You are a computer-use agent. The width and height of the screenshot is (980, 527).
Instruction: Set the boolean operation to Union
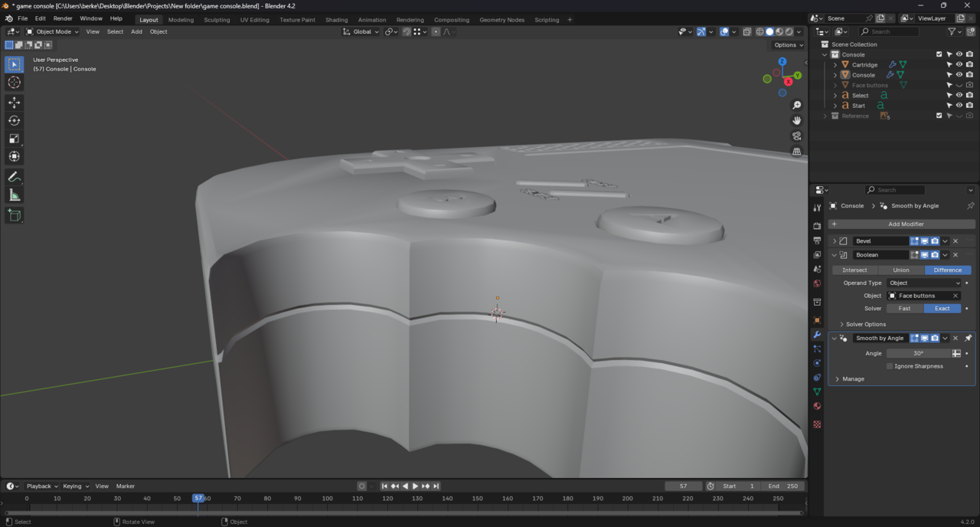901,270
